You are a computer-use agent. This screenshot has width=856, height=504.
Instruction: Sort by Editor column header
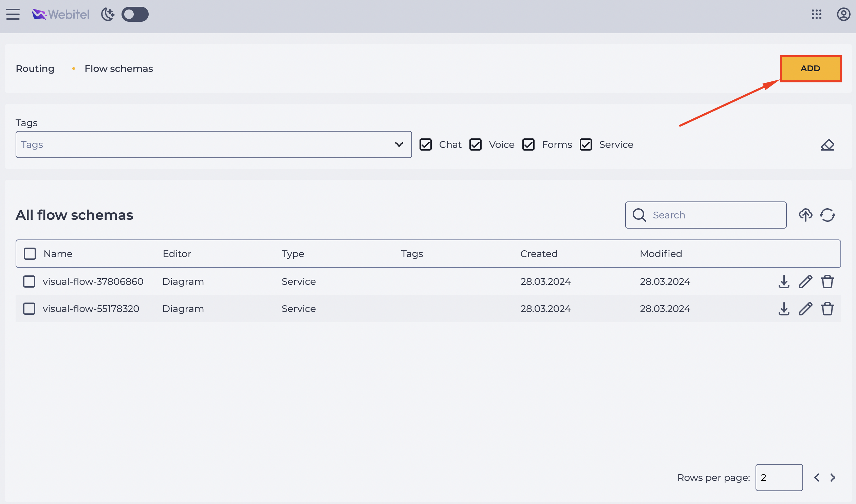click(177, 254)
